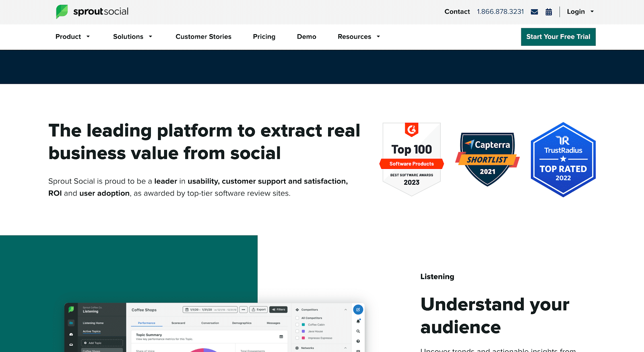Click the Export button in the dashboard
This screenshot has width=644, height=352.
[x=258, y=309]
